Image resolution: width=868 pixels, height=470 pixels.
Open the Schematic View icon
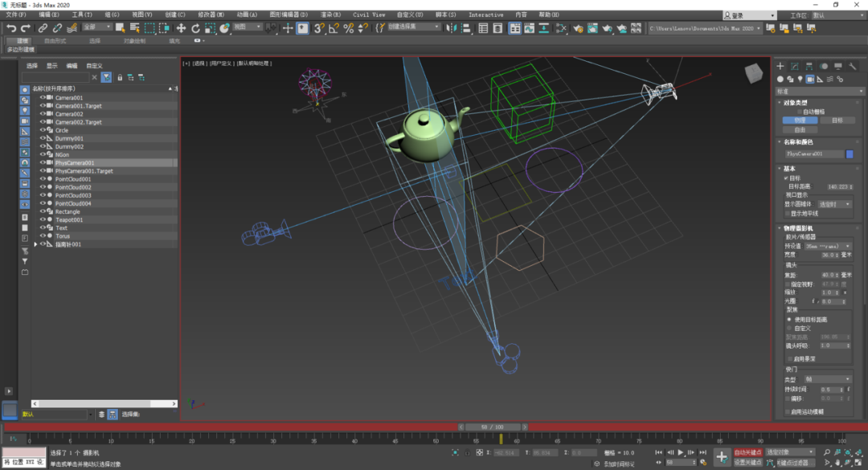pyautogui.click(x=561, y=27)
